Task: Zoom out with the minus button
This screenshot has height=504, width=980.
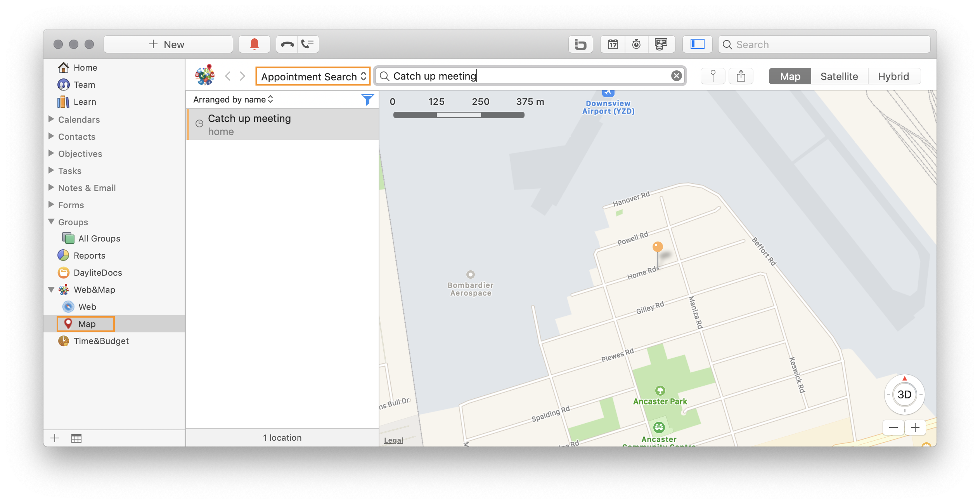Action: tap(893, 428)
